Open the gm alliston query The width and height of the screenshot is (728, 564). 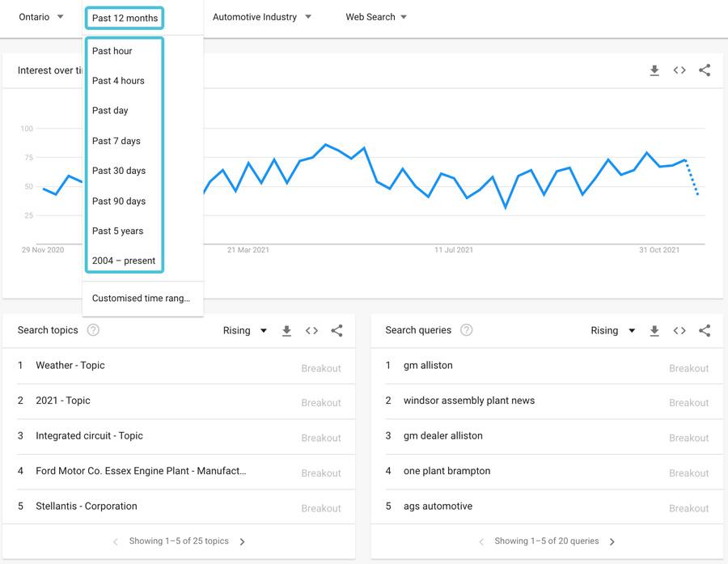(x=428, y=366)
